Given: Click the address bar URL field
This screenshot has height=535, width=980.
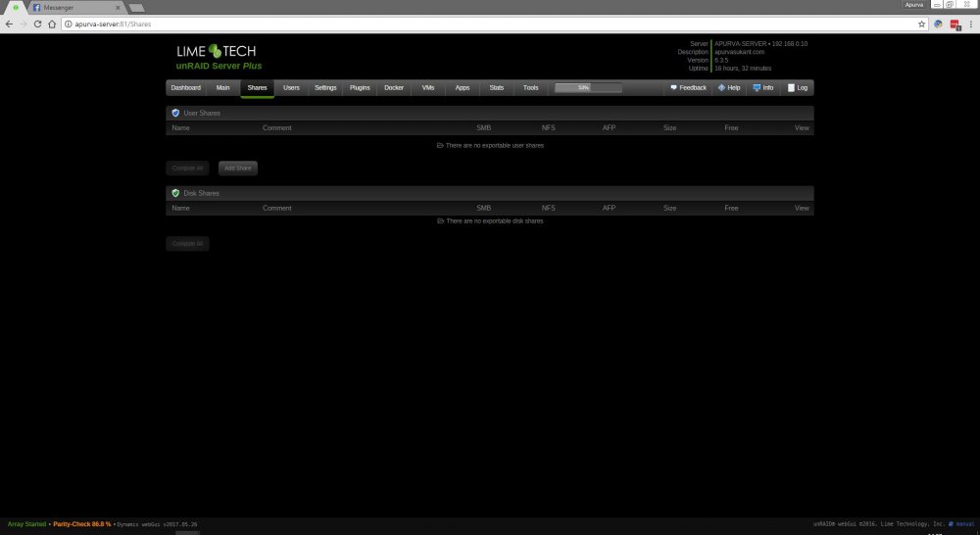Looking at the screenshot, I should point(489,24).
